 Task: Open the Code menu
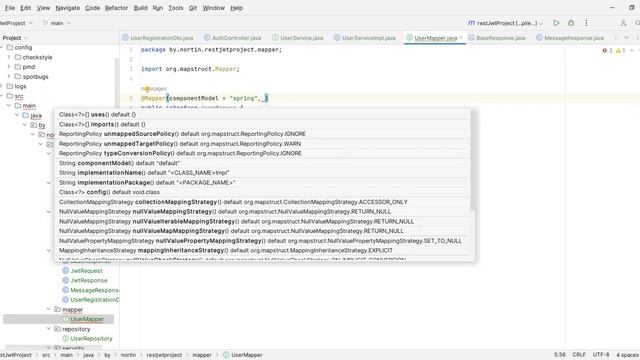[92, 8]
